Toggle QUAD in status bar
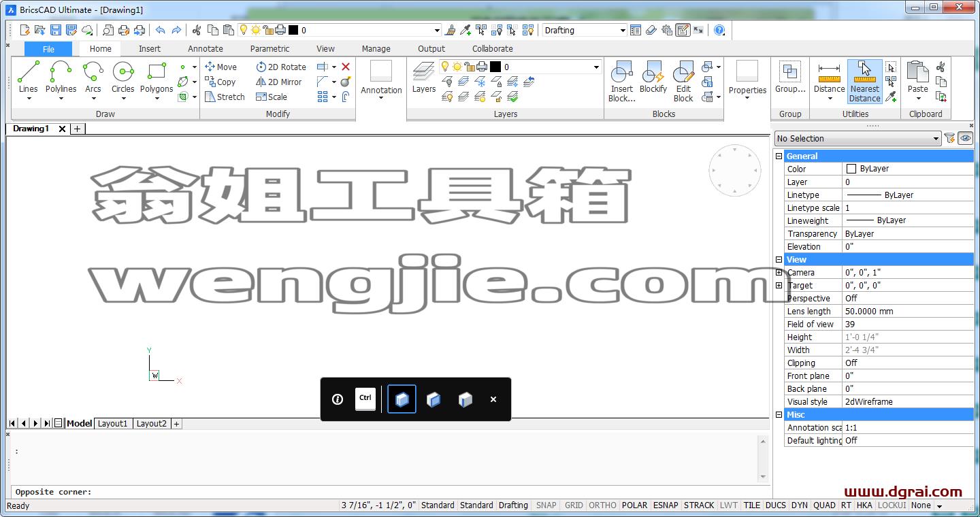980x517 pixels. pyautogui.click(x=824, y=505)
